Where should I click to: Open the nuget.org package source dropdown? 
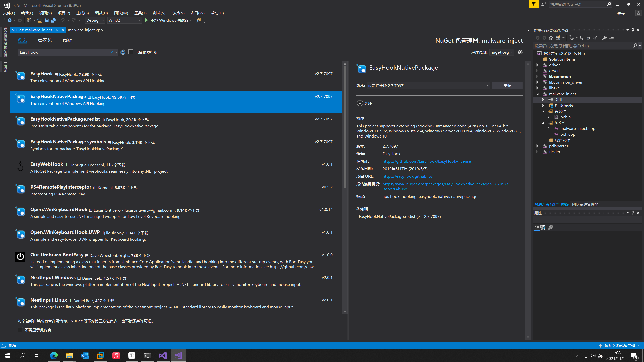(x=501, y=52)
